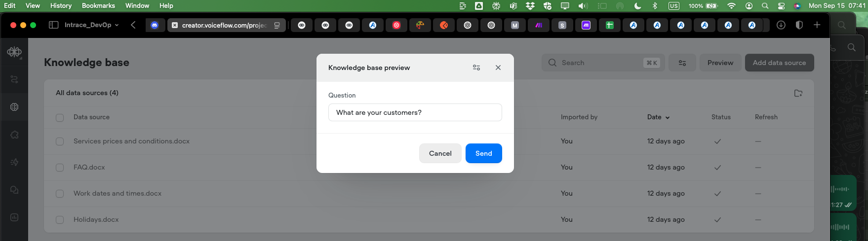Open the Edit menu
Screen dimensions: 868x241
pyautogui.click(x=9, y=5)
